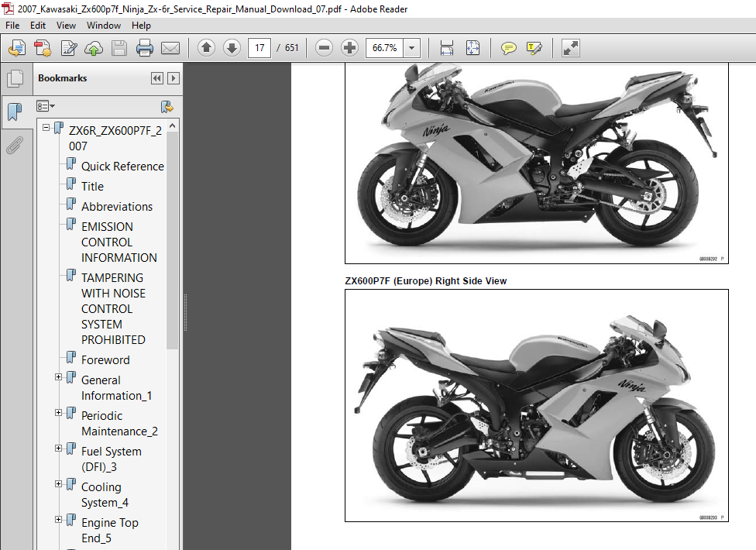
Task: Expand the Engine Top End_5 bookmark
Action: (x=58, y=520)
